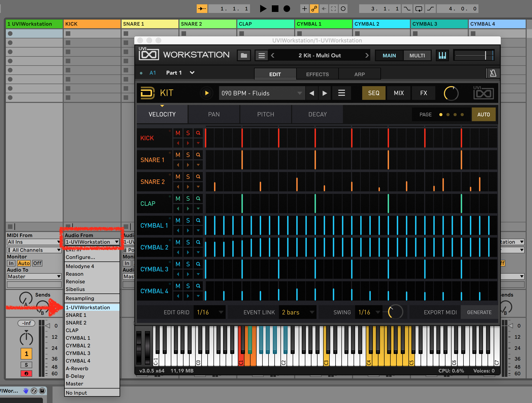Image resolution: width=532 pixels, height=403 pixels.
Task: Choose Resampling from Audio From menu
Action: point(92,298)
